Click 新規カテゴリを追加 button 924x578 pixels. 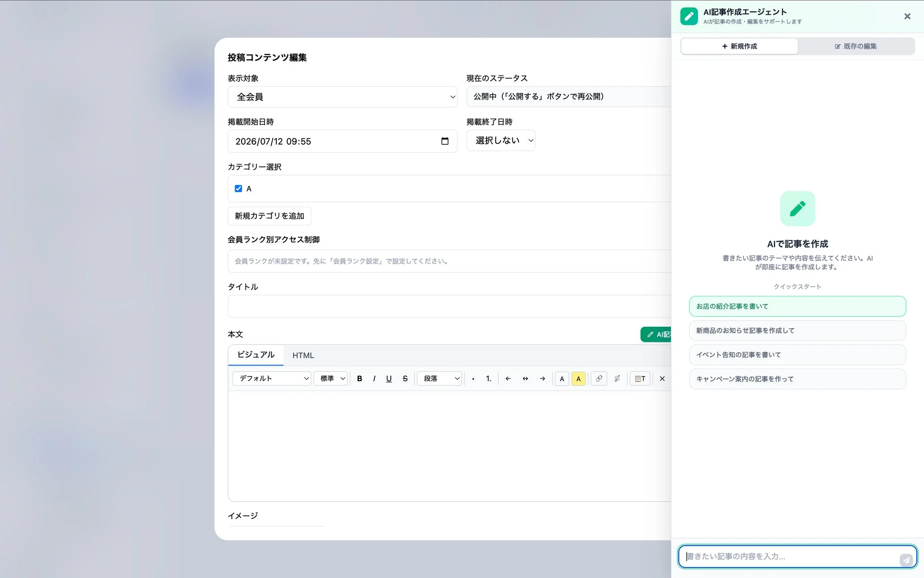click(x=269, y=216)
